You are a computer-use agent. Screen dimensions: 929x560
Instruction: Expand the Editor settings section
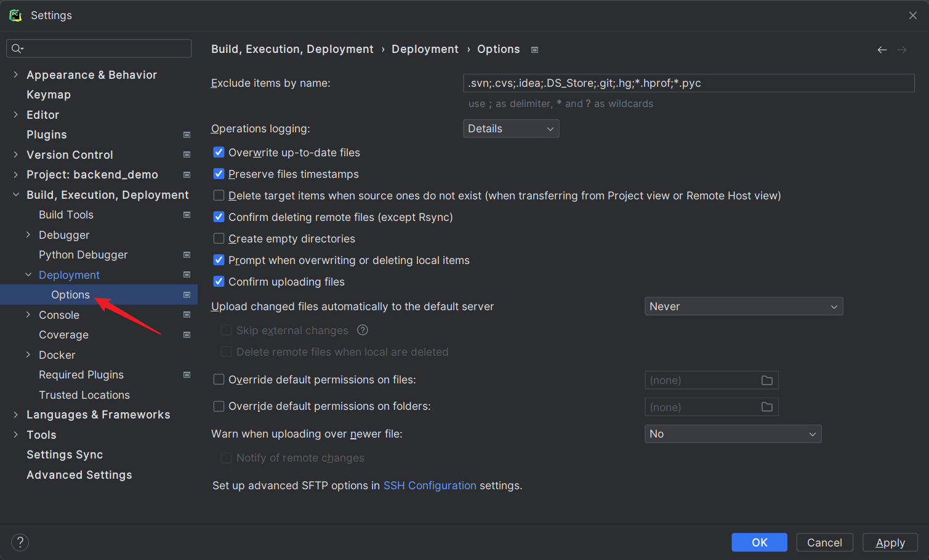point(16,115)
